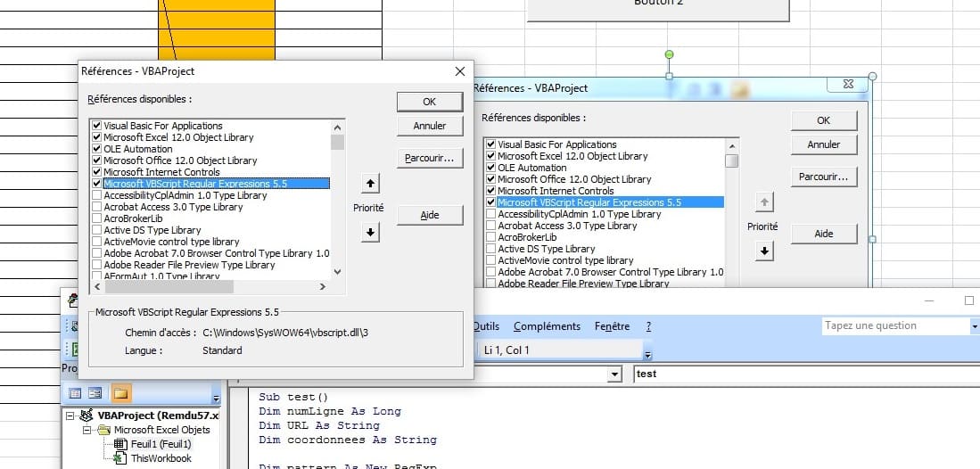Click Priorité up arrow in front dialog
980x469 pixels.
coord(371,184)
